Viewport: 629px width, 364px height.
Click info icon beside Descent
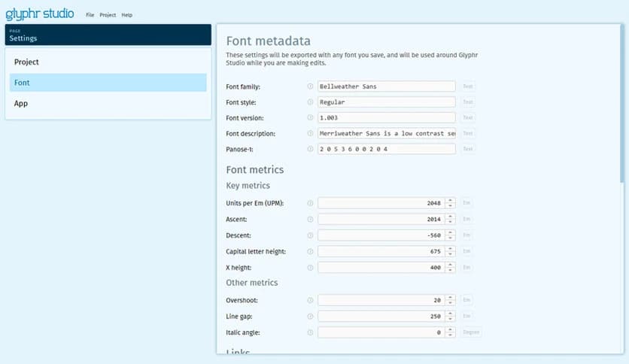[310, 235]
